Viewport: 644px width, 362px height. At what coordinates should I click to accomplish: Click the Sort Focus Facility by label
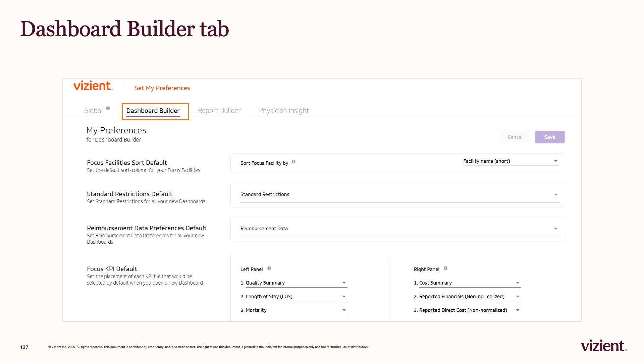[x=264, y=163]
